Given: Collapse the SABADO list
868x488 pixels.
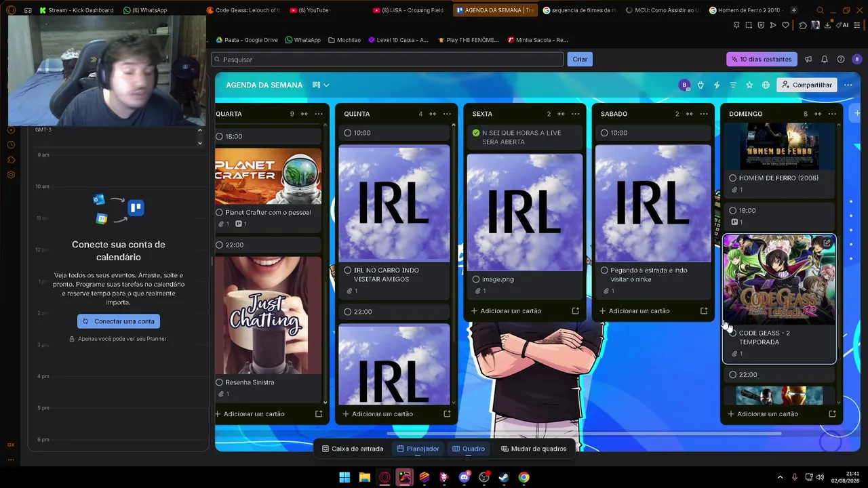Looking at the screenshot, I should click(689, 114).
